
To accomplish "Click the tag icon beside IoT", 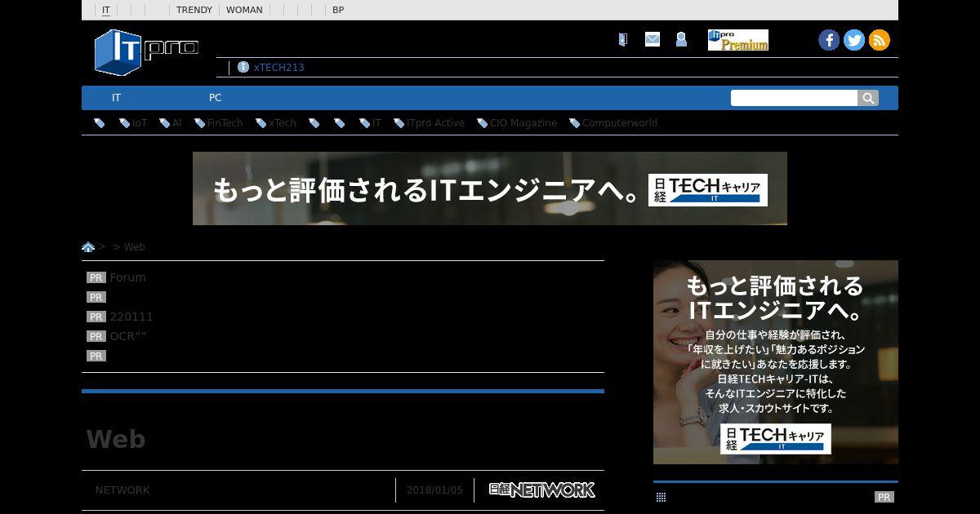I will coord(124,123).
